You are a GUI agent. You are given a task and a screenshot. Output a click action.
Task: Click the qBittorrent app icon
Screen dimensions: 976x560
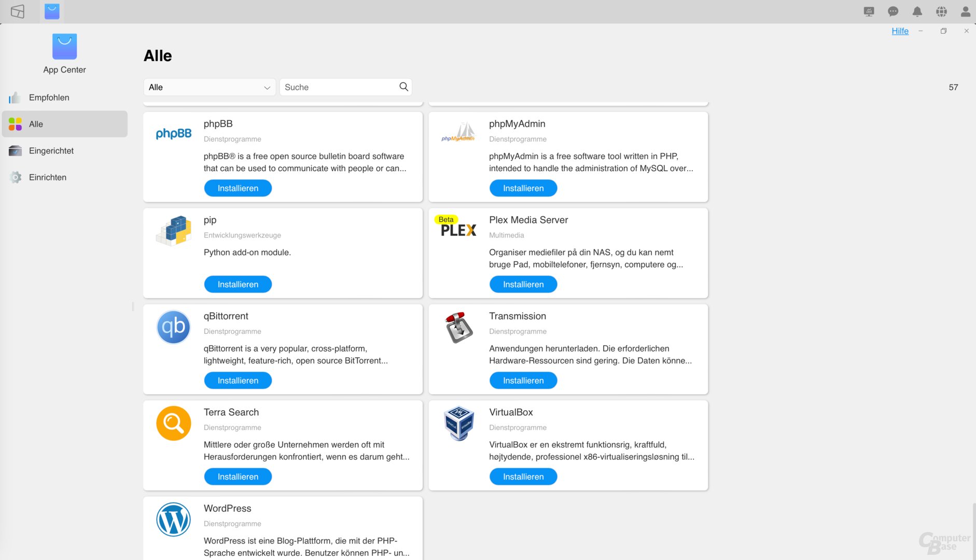click(173, 327)
